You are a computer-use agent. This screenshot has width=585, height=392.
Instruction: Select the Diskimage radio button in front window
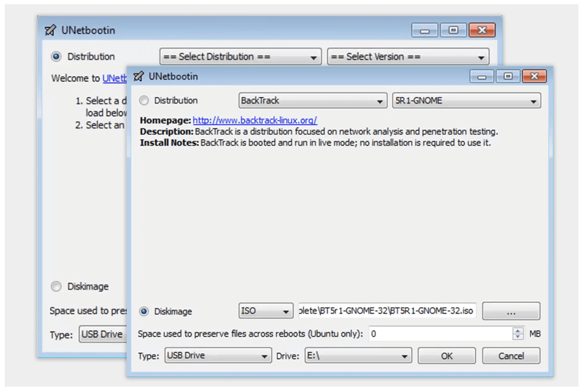point(144,311)
